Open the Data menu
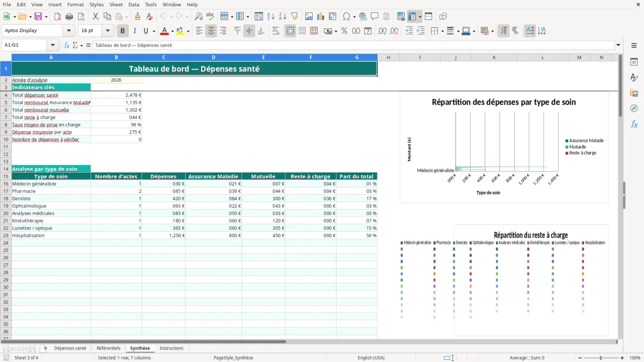The width and height of the screenshot is (644, 362). click(134, 4)
